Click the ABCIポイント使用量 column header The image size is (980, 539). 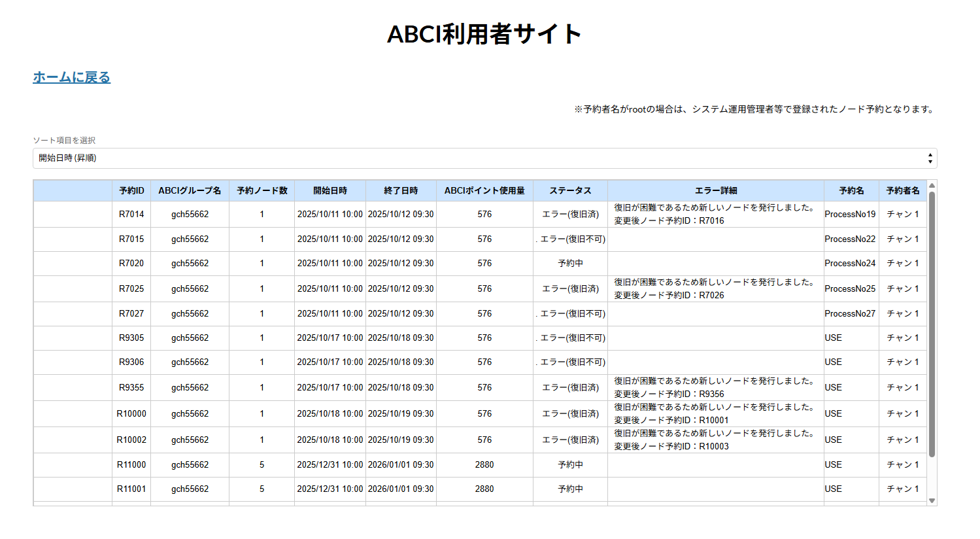tap(484, 190)
